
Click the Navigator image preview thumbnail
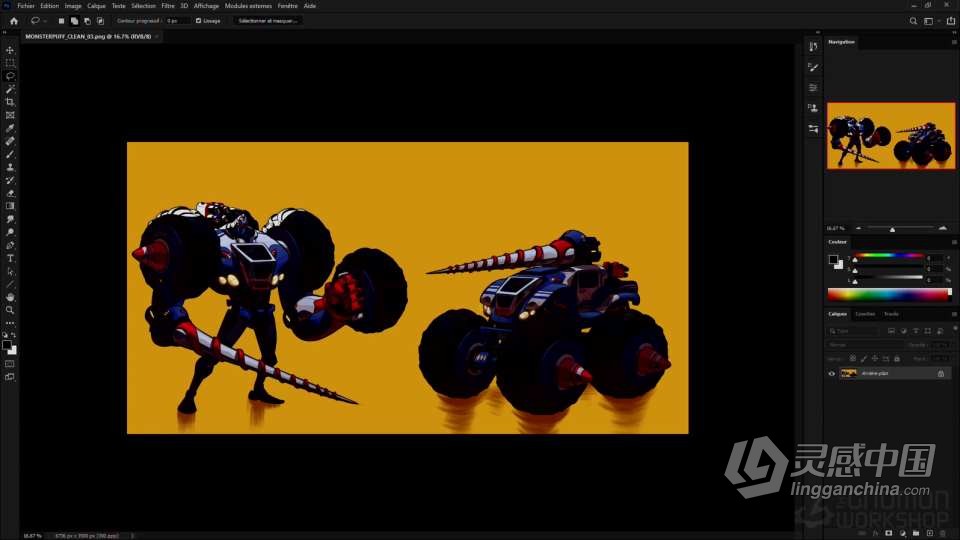point(891,136)
